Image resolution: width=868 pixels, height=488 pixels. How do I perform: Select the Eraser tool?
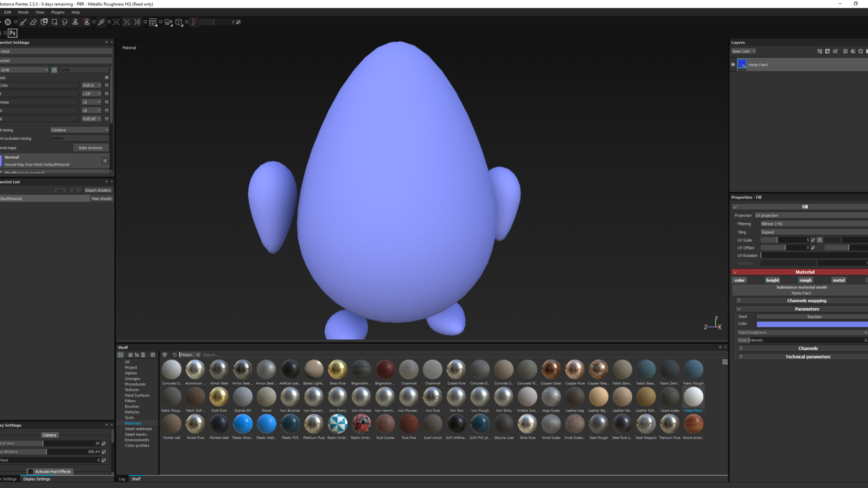coord(34,22)
